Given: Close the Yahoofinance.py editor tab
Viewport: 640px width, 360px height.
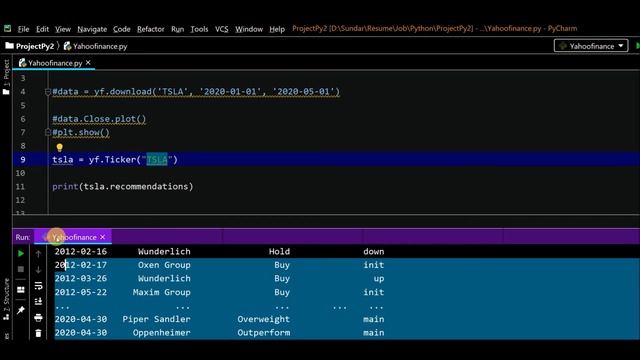Looking at the screenshot, I should point(88,62).
